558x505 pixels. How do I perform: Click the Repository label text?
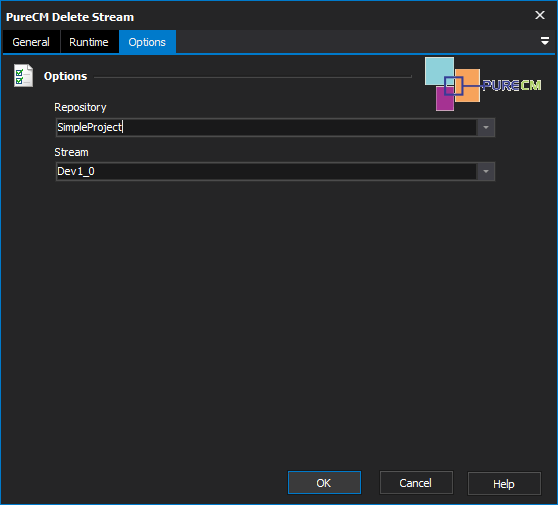click(x=80, y=107)
